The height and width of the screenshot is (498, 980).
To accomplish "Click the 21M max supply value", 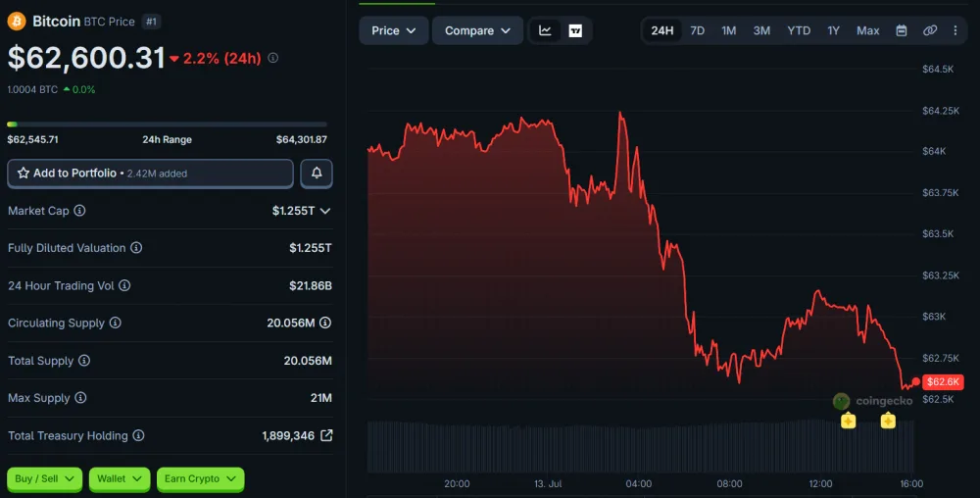I will [321, 398].
